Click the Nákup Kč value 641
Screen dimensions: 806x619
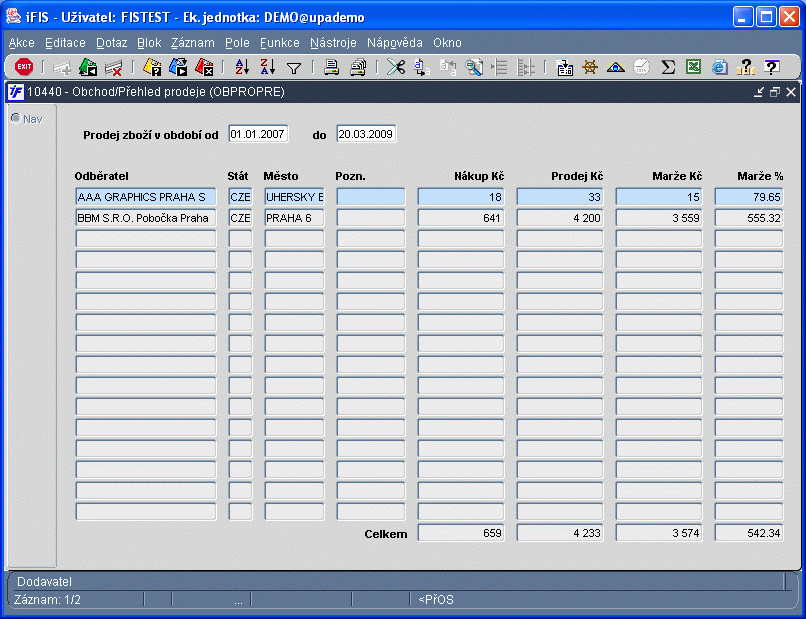pos(461,218)
